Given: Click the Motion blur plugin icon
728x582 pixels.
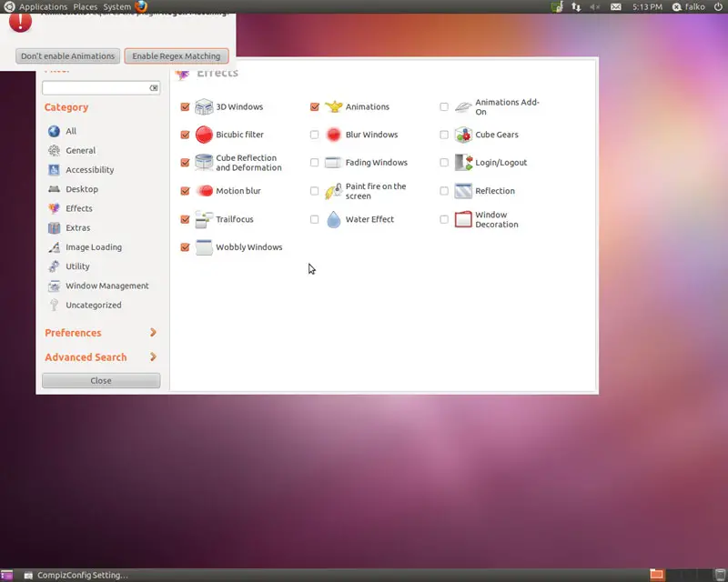Looking at the screenshot, I should [x=204, y=191].
